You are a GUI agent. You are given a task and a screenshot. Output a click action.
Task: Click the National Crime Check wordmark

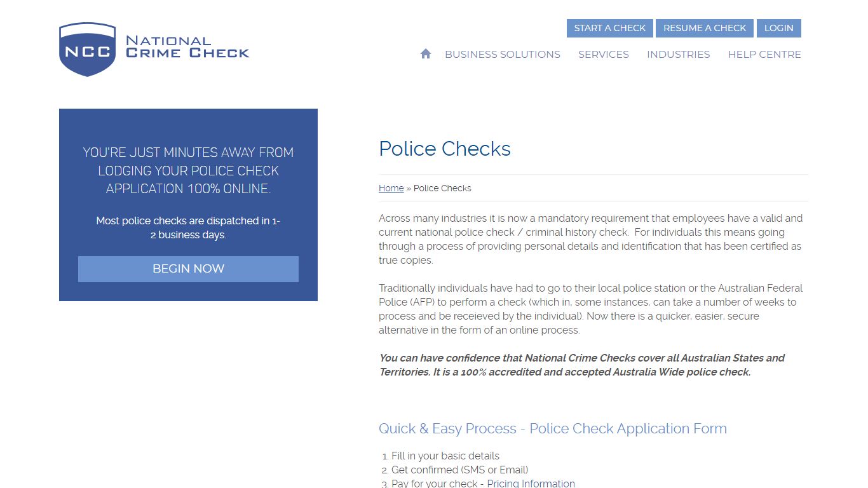pyautogui.click(x=187, y=47)
